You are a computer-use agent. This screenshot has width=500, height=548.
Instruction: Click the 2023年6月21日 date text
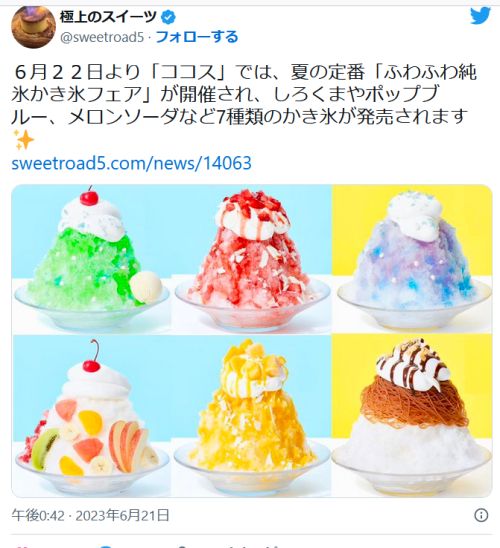point(122,515)
